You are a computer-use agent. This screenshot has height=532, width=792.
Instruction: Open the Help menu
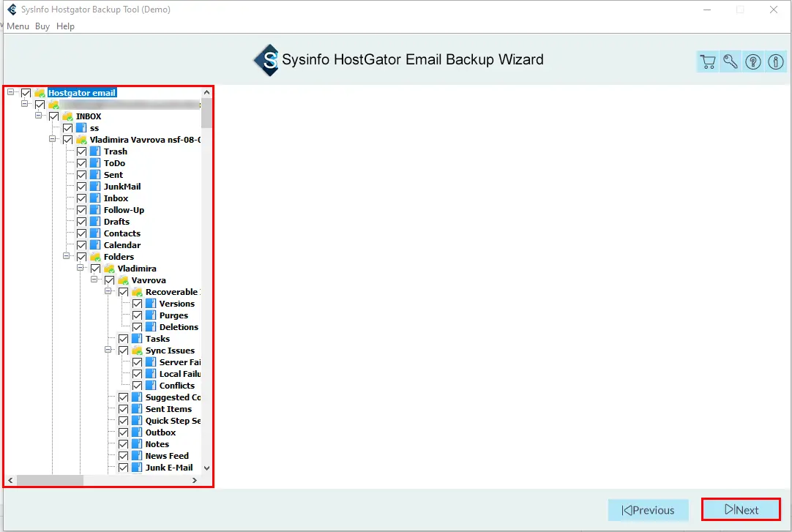[65, 26]
